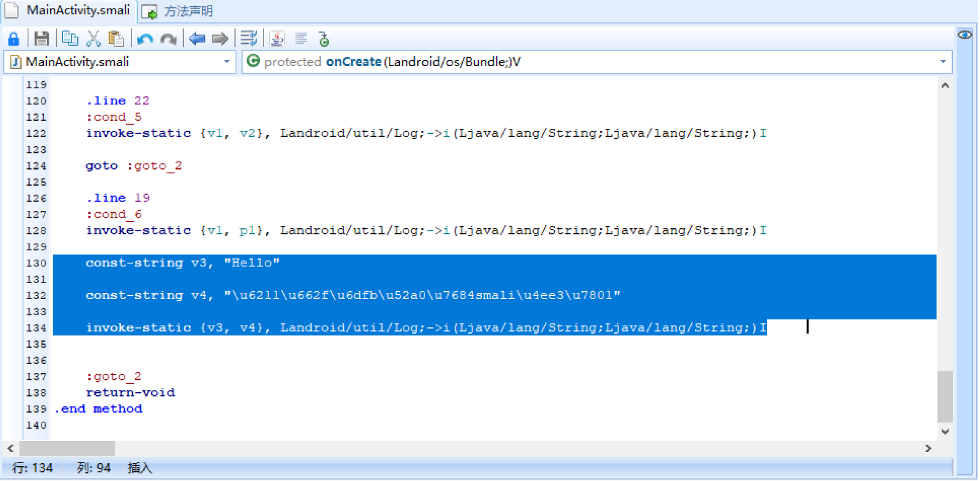Viewport: 980px width, 481px height.
Task: Click const-string v3 "Hello" line
Action: click(x=183, y=263)
